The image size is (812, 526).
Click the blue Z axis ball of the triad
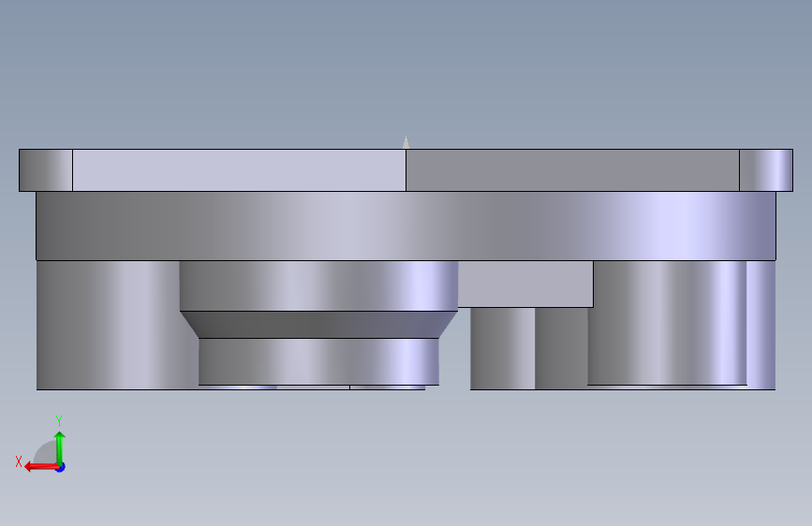(x=61, y=467)
